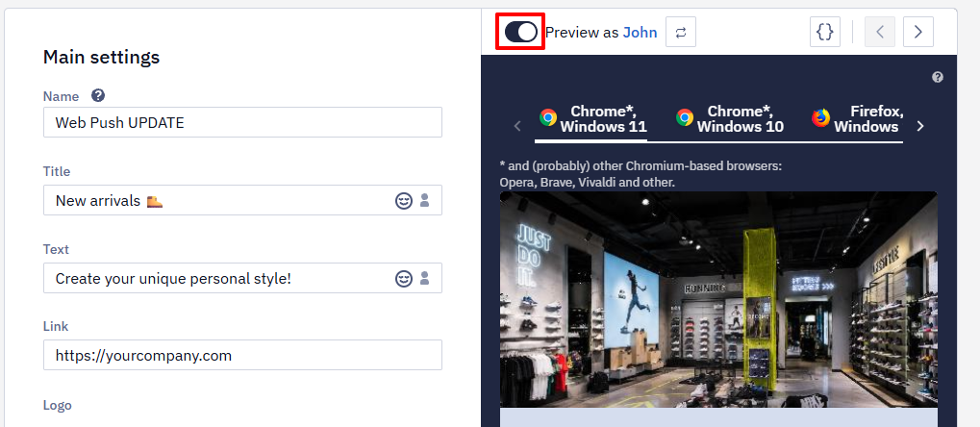
Task: Click the Title input field
Action: pyautogui.click(x=242, y=200)
